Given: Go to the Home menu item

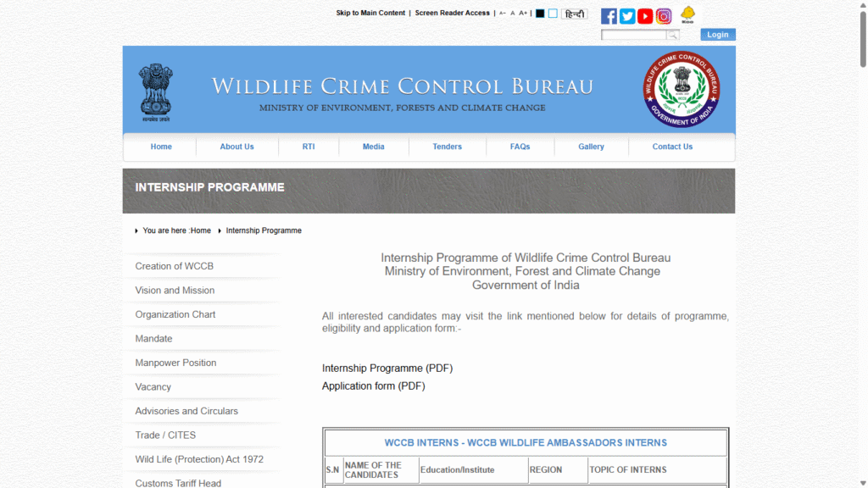Looking at the screenshot, I should (161, 147).
